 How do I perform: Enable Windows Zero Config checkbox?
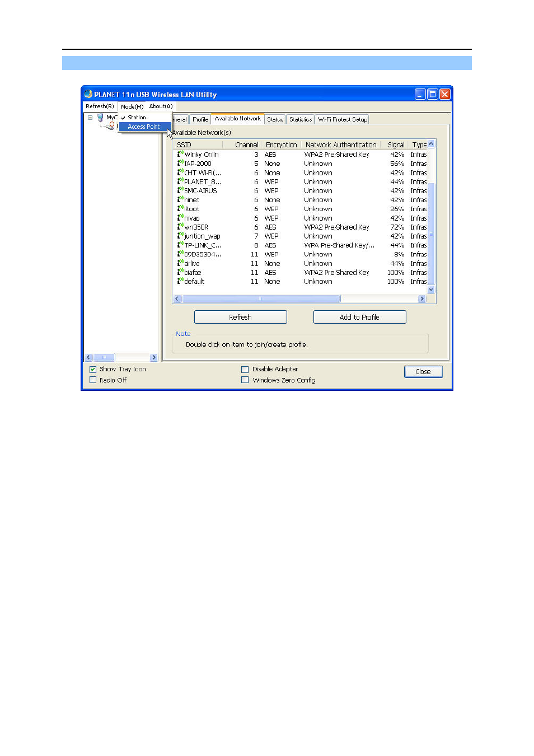245,380
